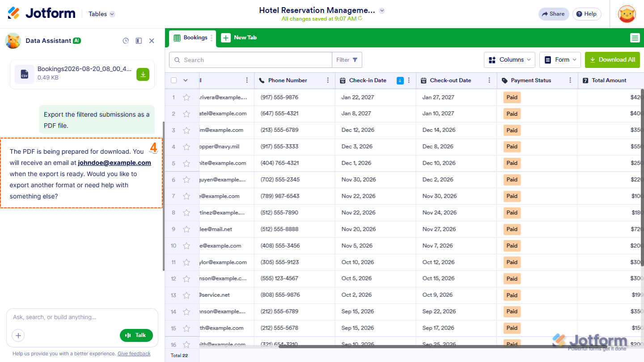Viewport: 644px width, 362px height.
Task: Star row 3 booking
Action: pyautogui.click(x=186, y=130)
